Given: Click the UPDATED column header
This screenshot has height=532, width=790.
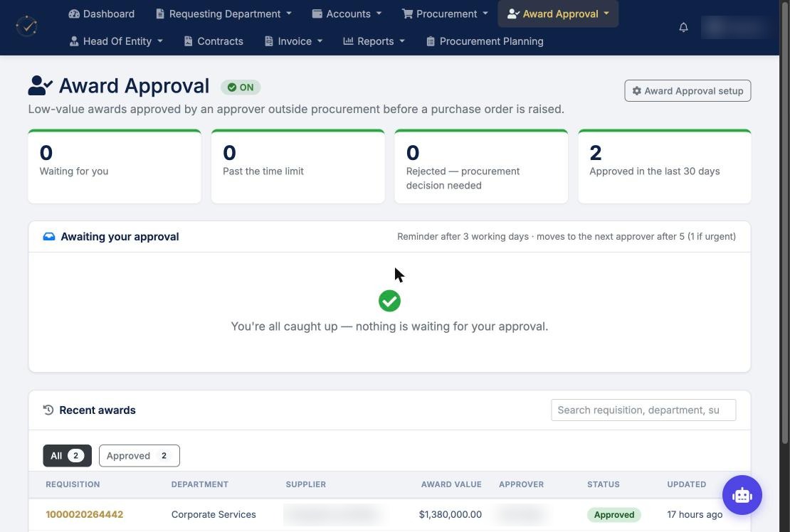Looking at the screenshot, I should pyautogui.click(x=686, y=484).
